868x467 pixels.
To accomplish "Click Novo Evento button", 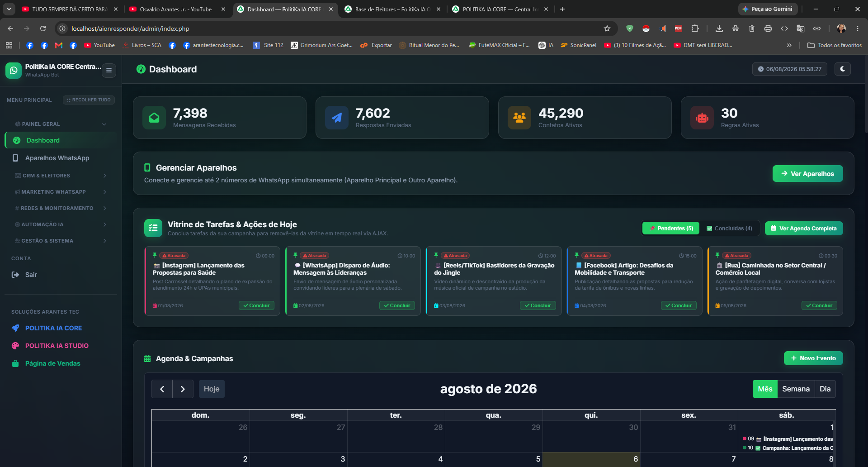I will point(813,358).
